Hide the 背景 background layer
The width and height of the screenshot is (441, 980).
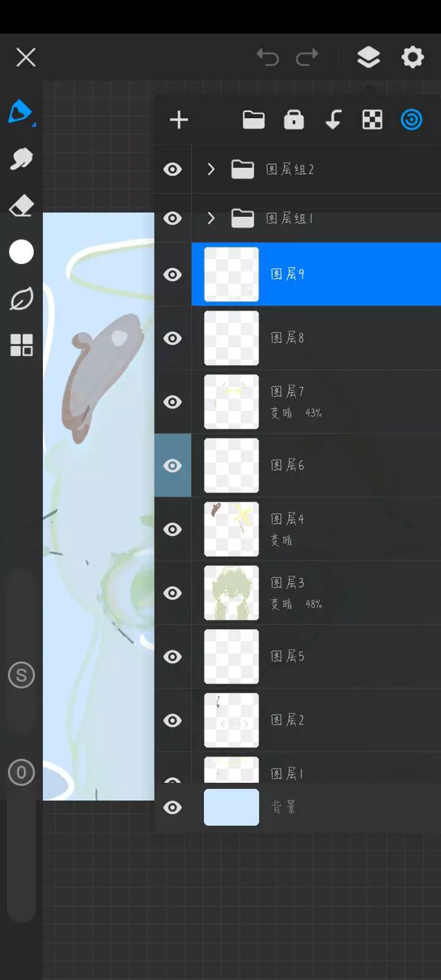coord(173,807)
